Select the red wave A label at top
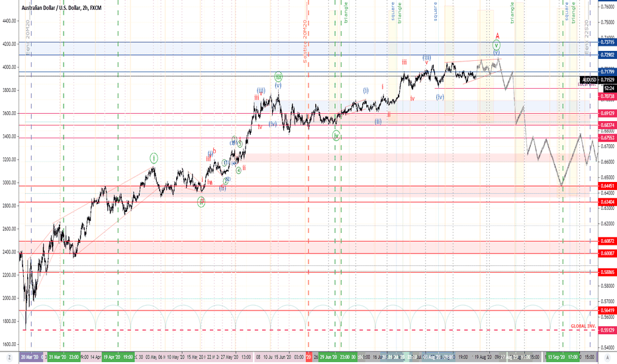Screen dimensions: 617x364 pyautogui.click(x=497, y=36)
